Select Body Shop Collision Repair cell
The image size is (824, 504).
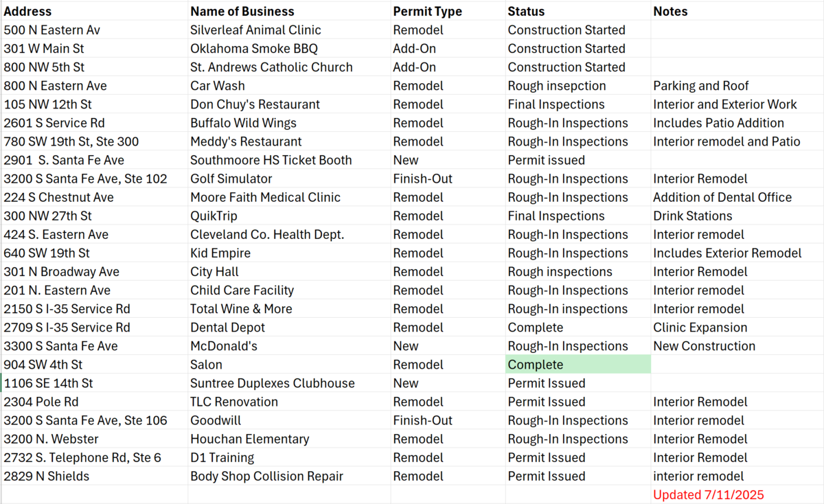point(289,476)
